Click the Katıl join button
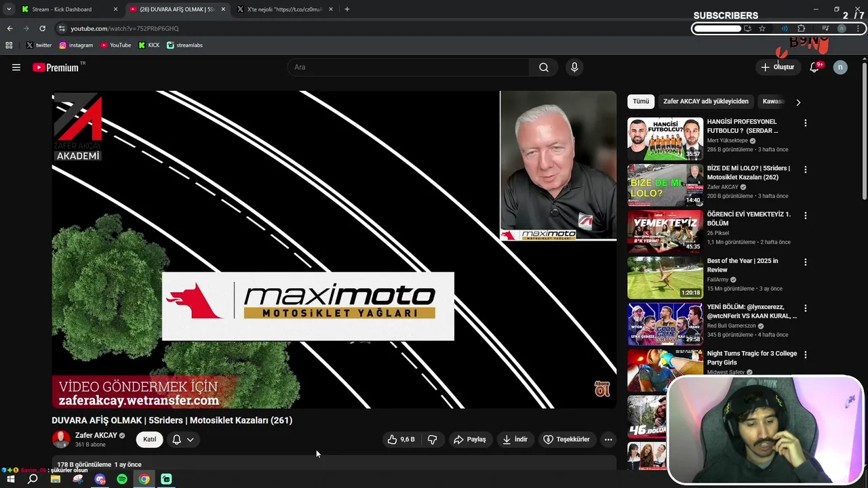This screenshot has height=488, width=868. (x=149, y=439)
